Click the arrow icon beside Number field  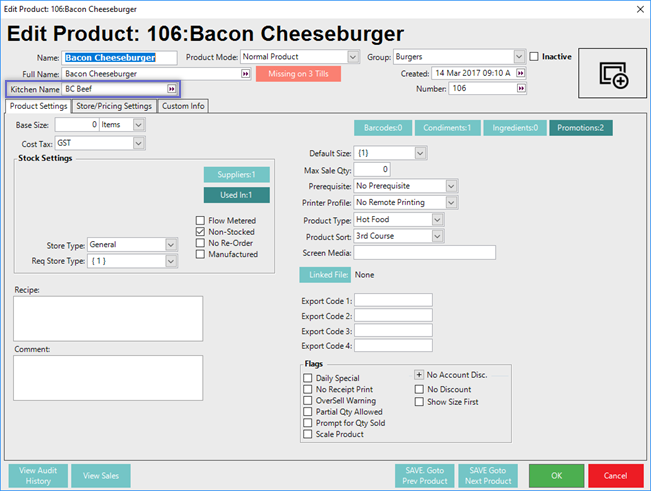(520, 89)
